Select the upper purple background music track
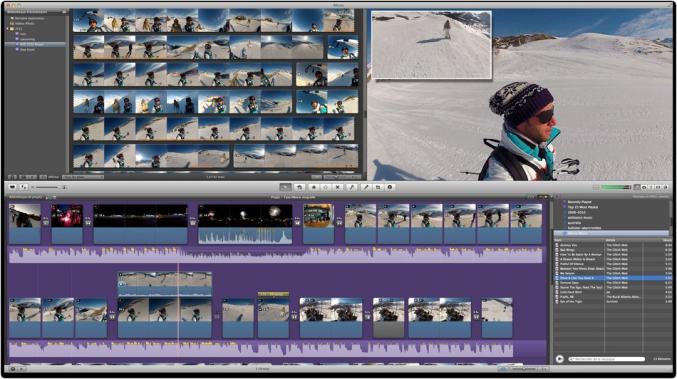The width and height of the screenshot is (677, 379). [275, 255]
